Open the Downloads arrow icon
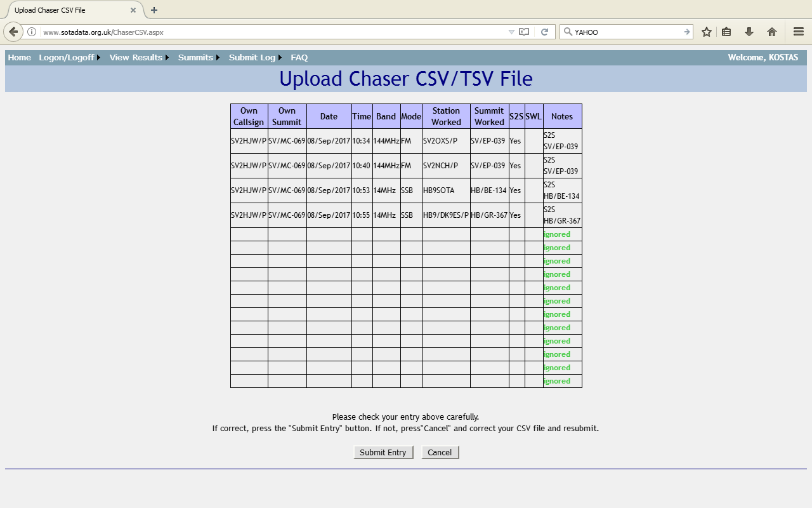812x508 pixels. 749,32
